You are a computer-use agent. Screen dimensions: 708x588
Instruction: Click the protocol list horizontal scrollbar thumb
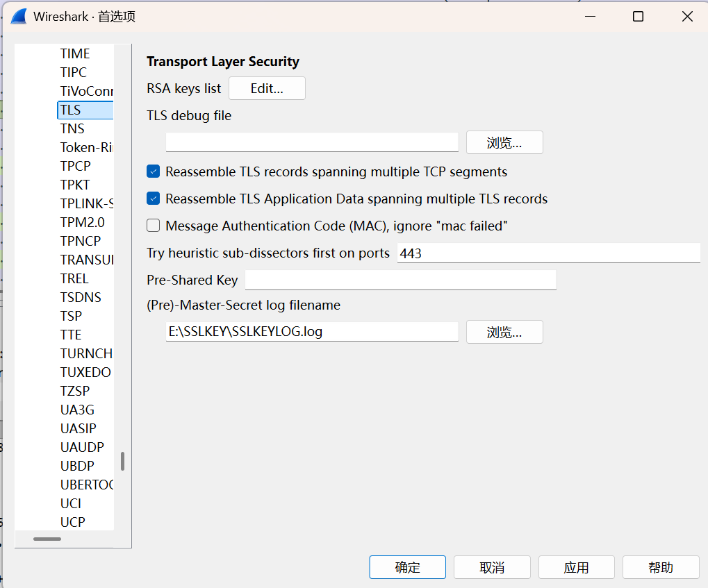pyautogui.click(x=47, y=539)
